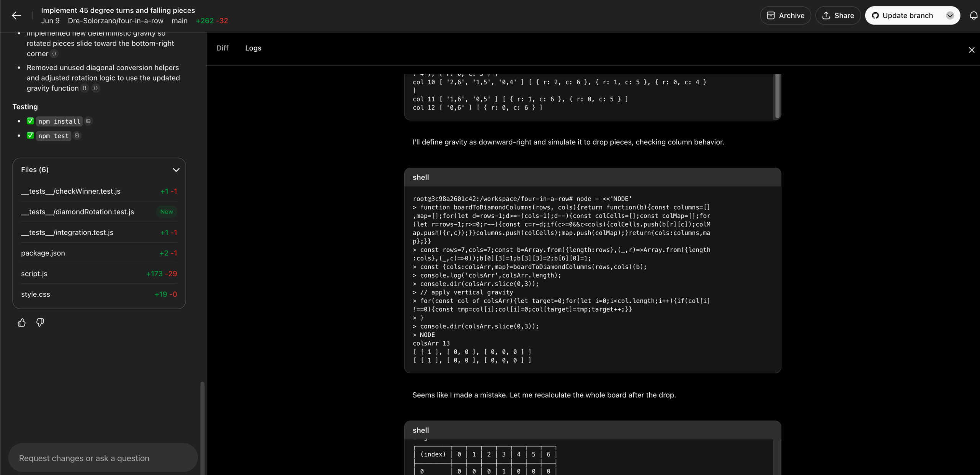Open package.json file diff

(x=99, y=253)
